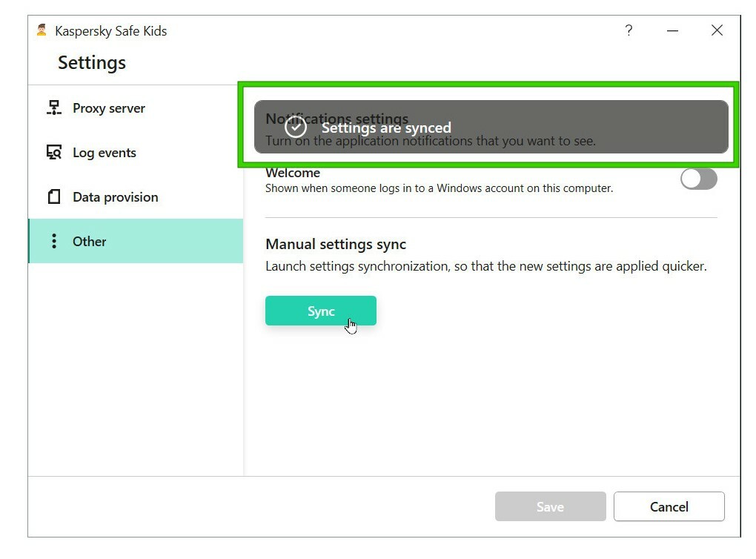Click the 'Settings' page heading

pos(92,63)
